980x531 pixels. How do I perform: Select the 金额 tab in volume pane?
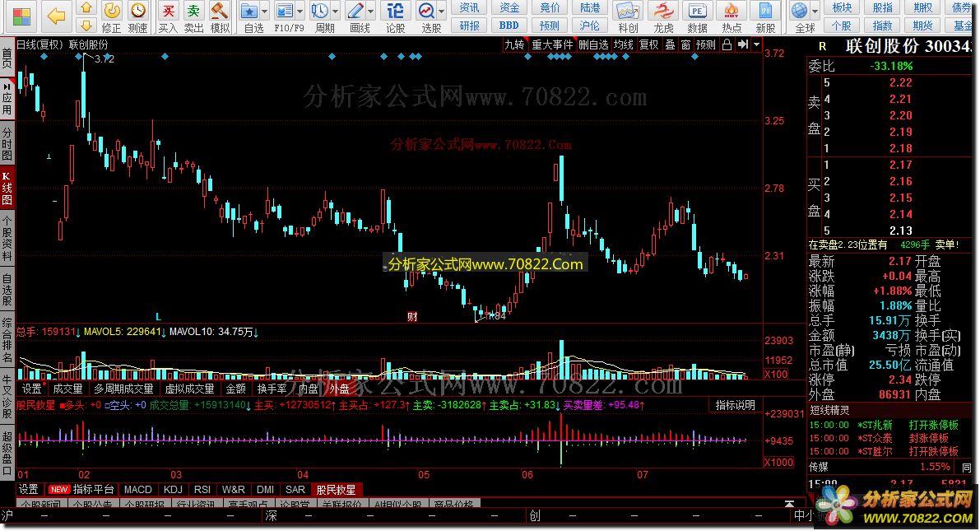[235, 389]
